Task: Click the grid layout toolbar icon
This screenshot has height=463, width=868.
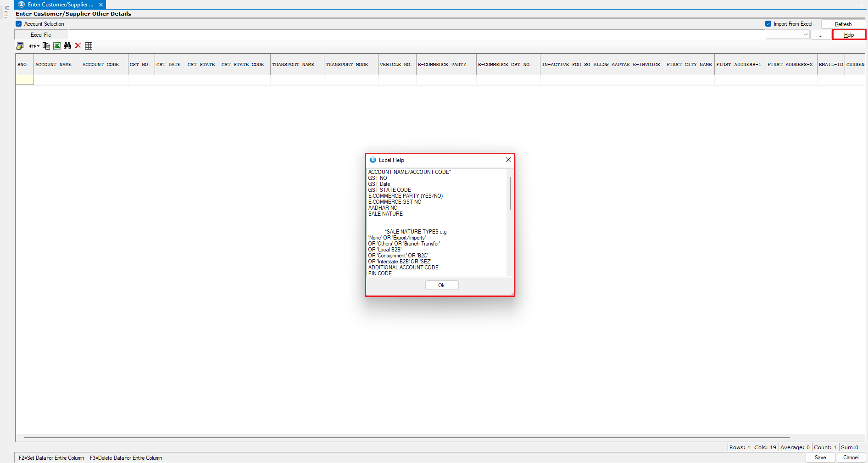Action: click(x=89, y=46)
